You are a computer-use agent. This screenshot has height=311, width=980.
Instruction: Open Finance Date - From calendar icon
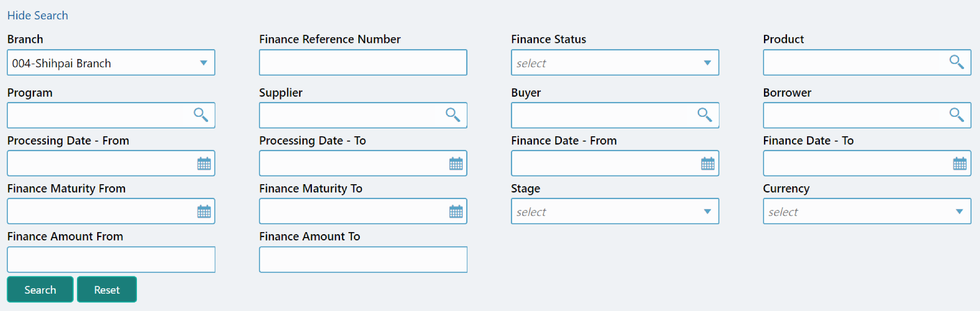(708, 164)
